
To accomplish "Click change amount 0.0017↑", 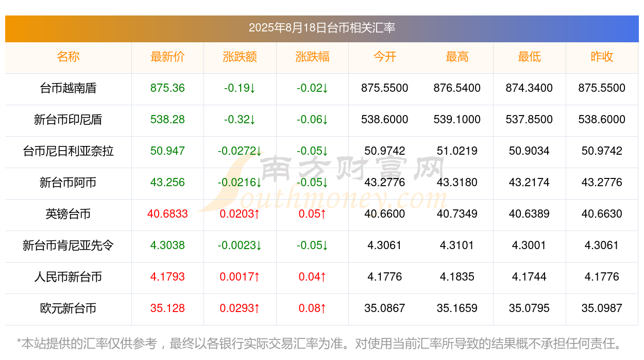I will point(240,277).
